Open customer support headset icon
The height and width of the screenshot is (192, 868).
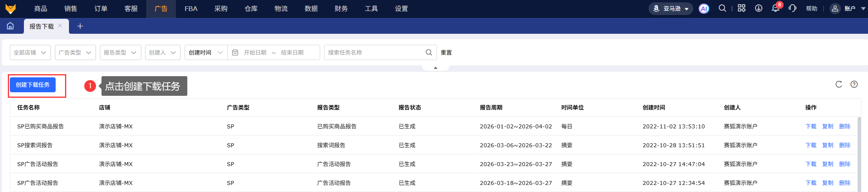click(x=792, y=8)
